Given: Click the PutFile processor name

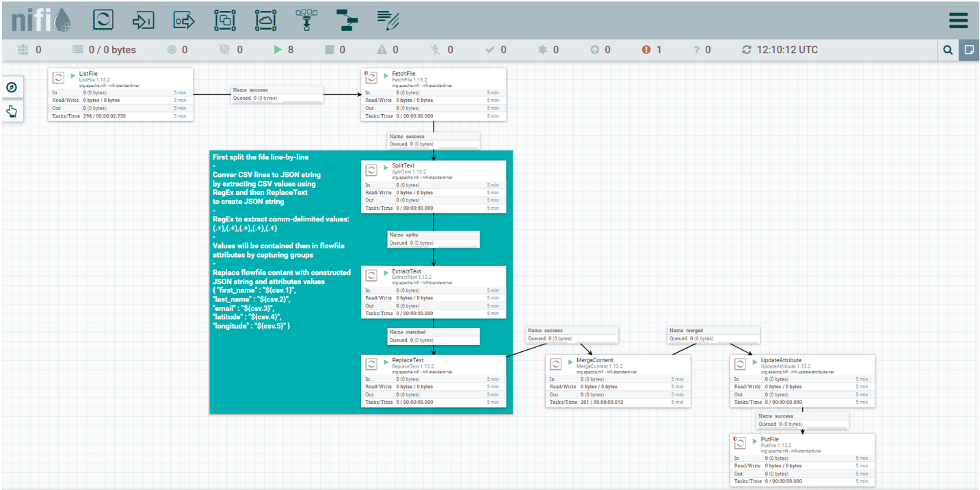Looking at the screenshot, I should click(770, 439).
